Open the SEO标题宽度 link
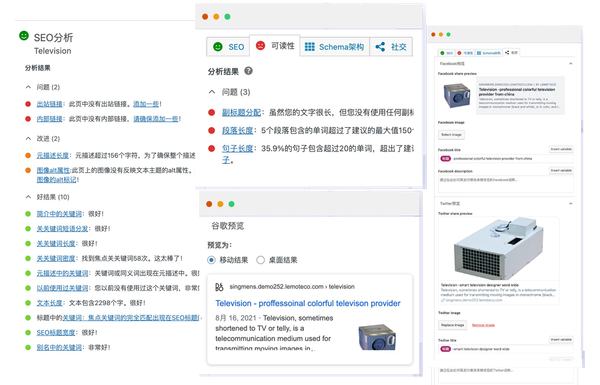Viewport: 600px width, 385px height. click(x=56, y=333)
